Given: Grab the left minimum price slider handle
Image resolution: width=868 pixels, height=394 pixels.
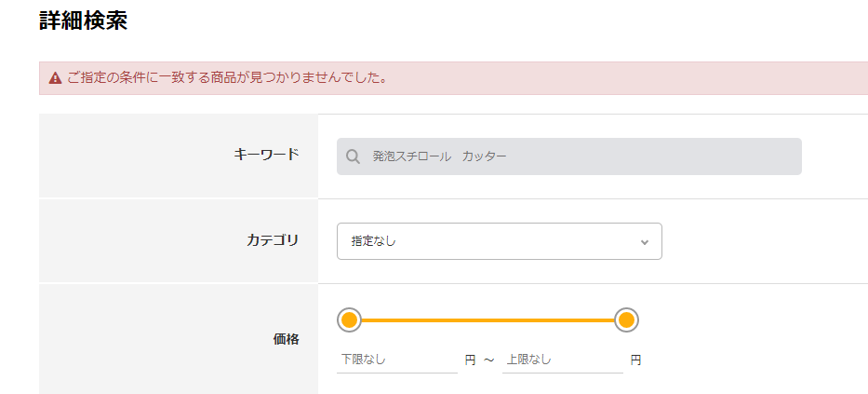Looking at the screenshot, I should tap(349, 319).
